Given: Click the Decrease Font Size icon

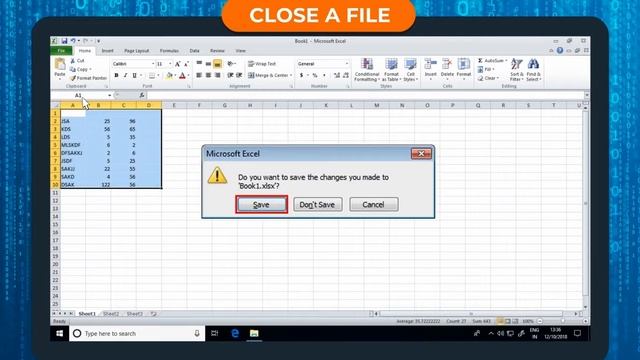Looking at the screenshot, I should (186, 64).
